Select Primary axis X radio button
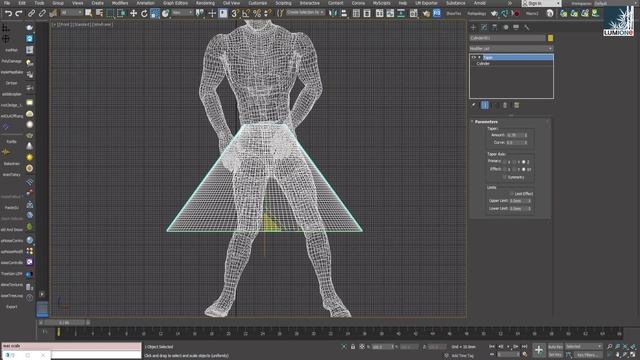Viewport: 640px width, 360px height. (x=505, y=162)
